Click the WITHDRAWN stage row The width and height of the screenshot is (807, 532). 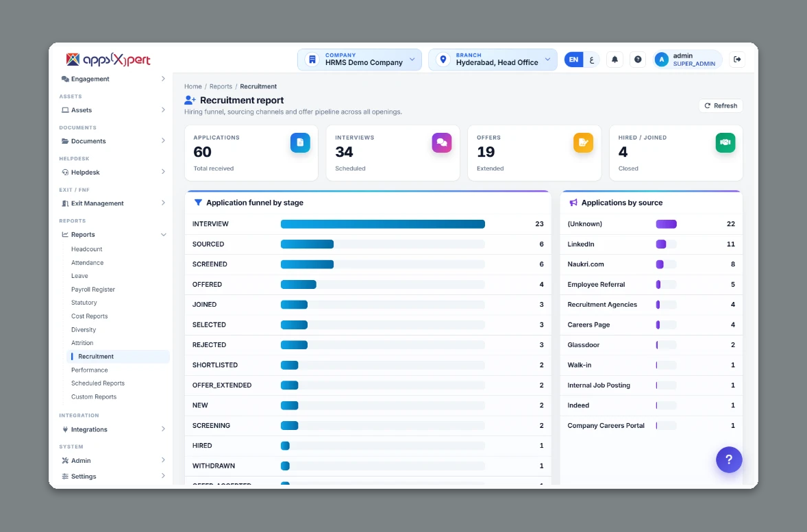368,466
